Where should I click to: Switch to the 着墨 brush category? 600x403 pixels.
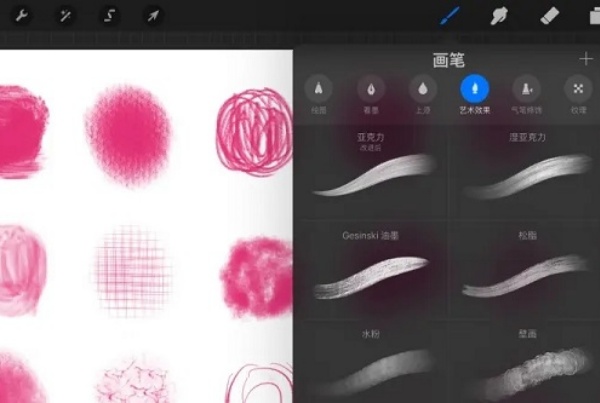click(x=371, y=95)
